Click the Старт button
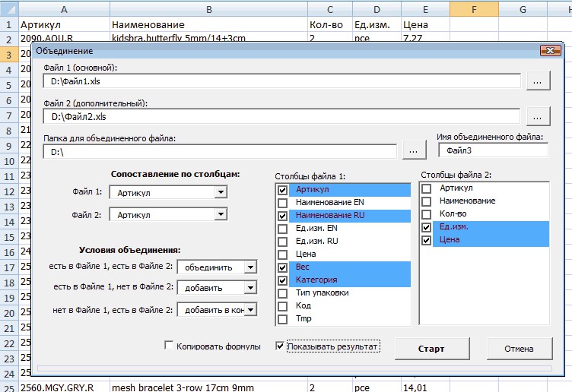 (x=432, y=349)
